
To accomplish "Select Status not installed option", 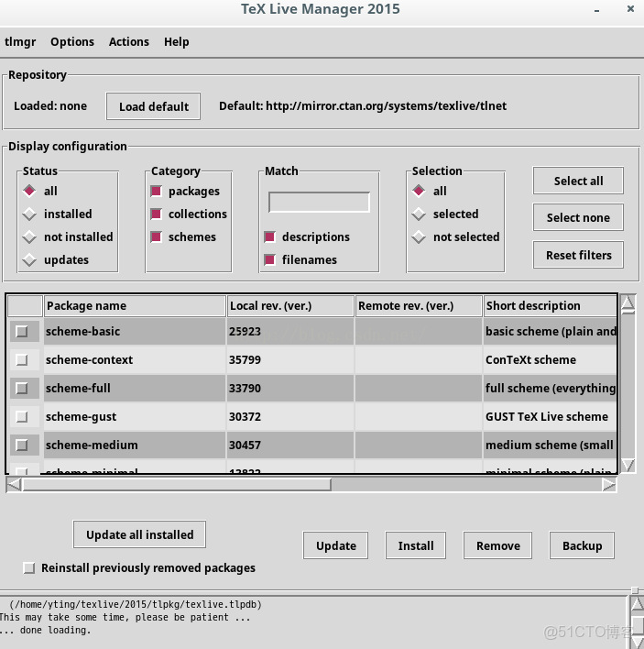I will pos(30,236).
